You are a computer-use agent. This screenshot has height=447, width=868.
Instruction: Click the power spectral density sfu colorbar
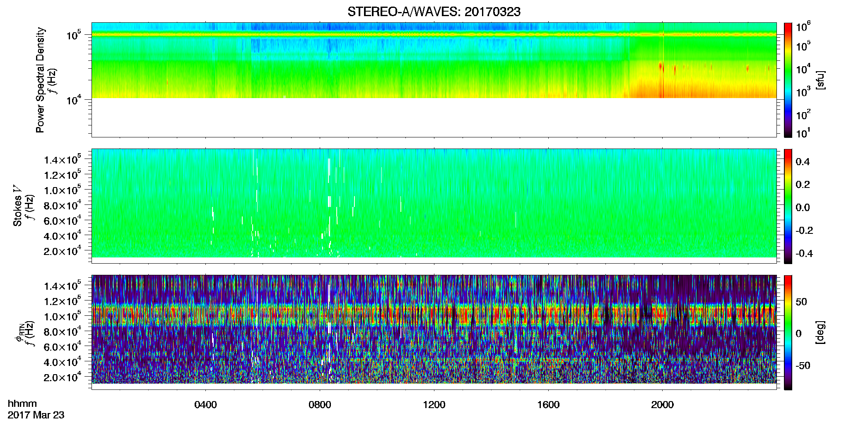(788, 80)
